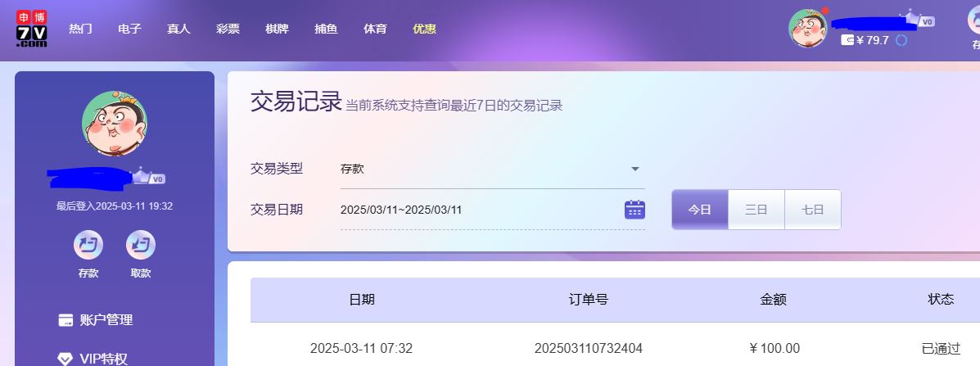
Task: Select the 三日 date range option
Action: coord(756,210)
